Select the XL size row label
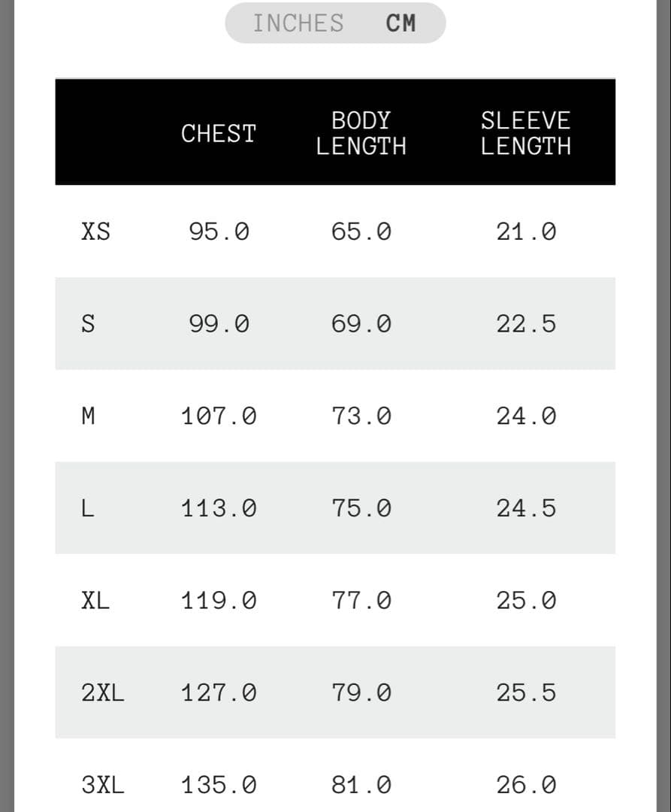 95,601
